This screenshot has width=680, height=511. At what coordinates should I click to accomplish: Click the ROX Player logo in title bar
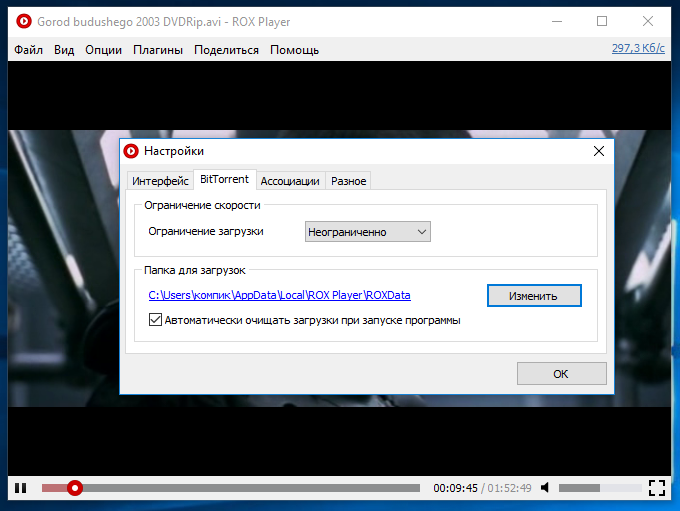24,21
